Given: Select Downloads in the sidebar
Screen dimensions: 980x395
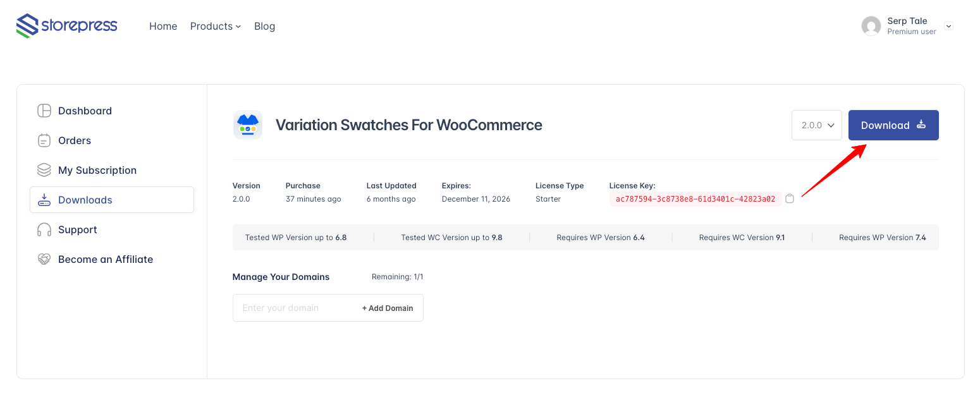Looking at the screenshot, I should click(x=85, y=200).
